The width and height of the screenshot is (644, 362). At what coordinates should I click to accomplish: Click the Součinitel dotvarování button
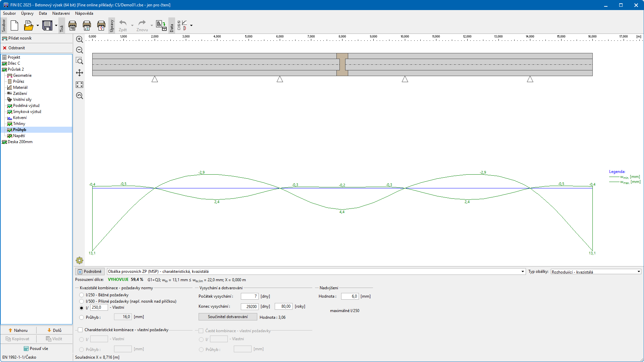(228, 317)
